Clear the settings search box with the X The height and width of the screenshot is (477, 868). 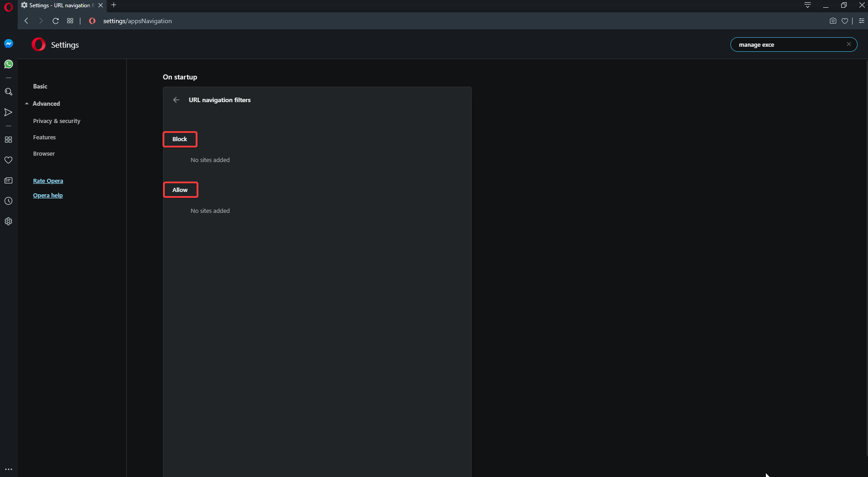click(848, 44)
